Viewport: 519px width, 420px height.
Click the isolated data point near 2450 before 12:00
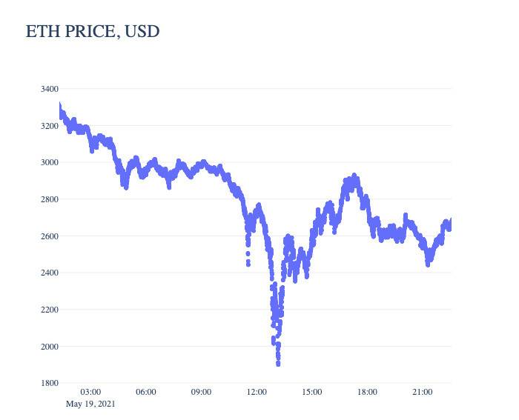(x=248, y=264)
